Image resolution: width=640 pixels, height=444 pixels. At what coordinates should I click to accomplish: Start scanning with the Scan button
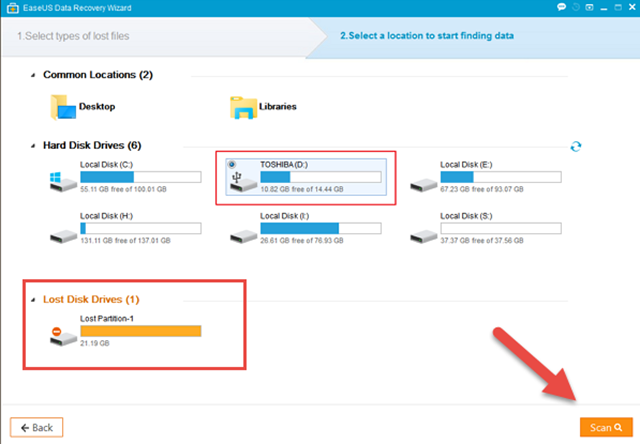pos(606,427)
